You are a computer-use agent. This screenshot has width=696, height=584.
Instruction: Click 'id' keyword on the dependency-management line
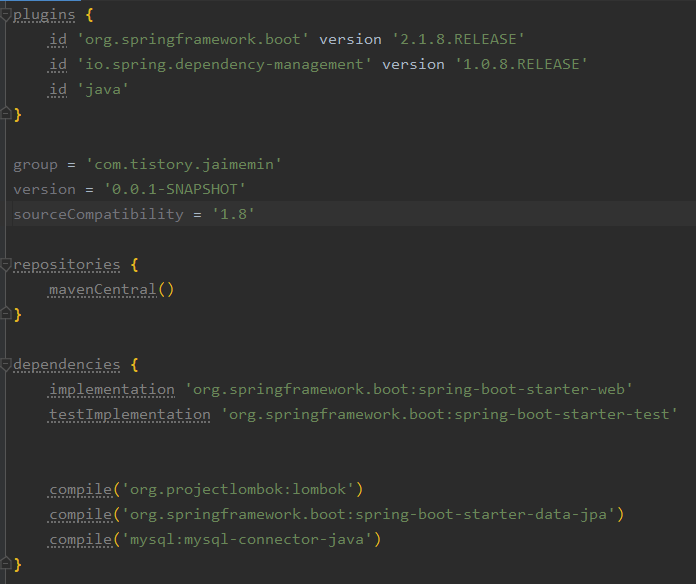coord(58,65)
